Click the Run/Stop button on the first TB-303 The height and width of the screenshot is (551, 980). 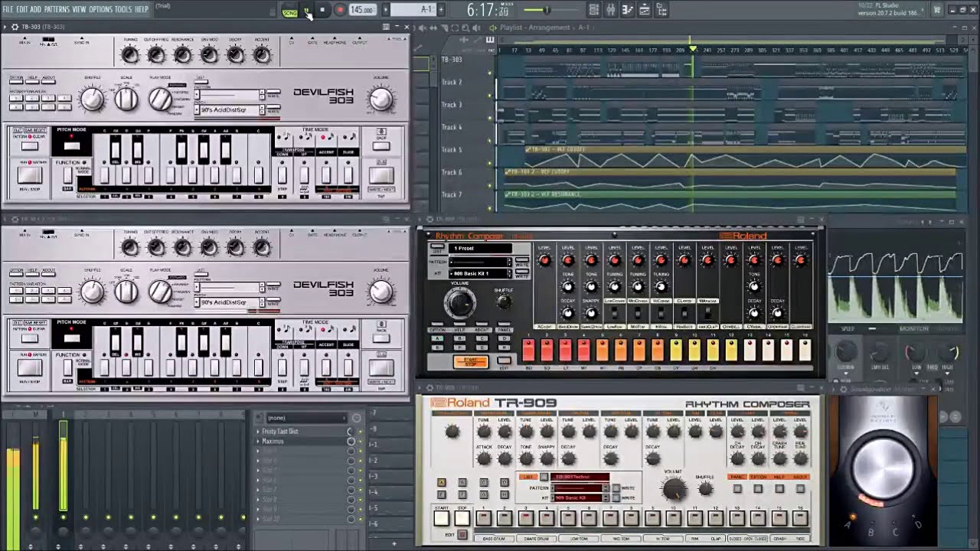(x=30, y=174)
